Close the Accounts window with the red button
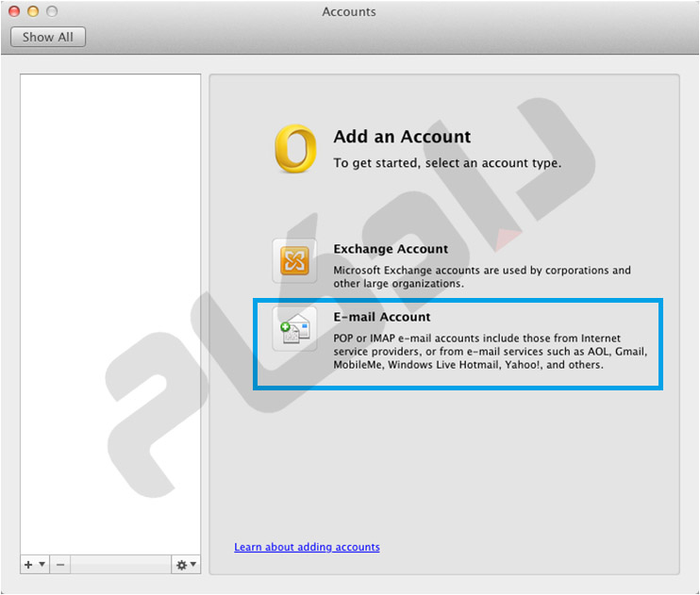 click(14, 12)
